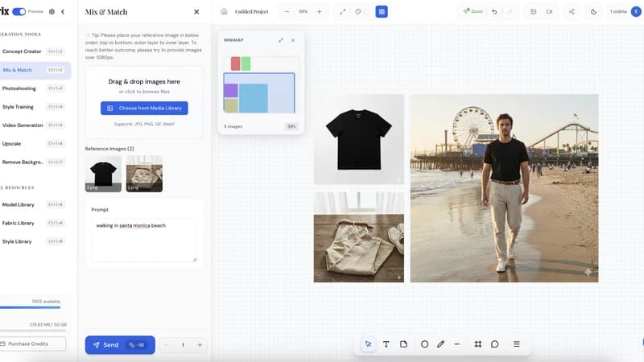Image resolution: width=644 pixels, height=362 pixels.
Task: Undo the last action
Action: tap(494, 11)
